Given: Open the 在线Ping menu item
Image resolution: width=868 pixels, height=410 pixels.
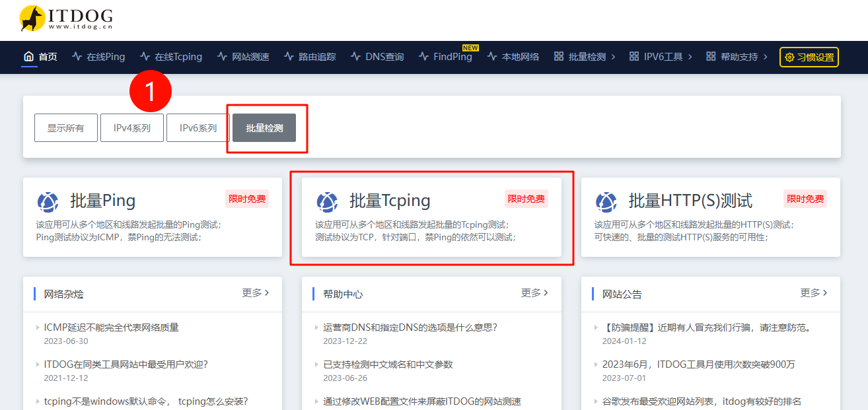Looking at the screenshot, I should coord(105,57).
